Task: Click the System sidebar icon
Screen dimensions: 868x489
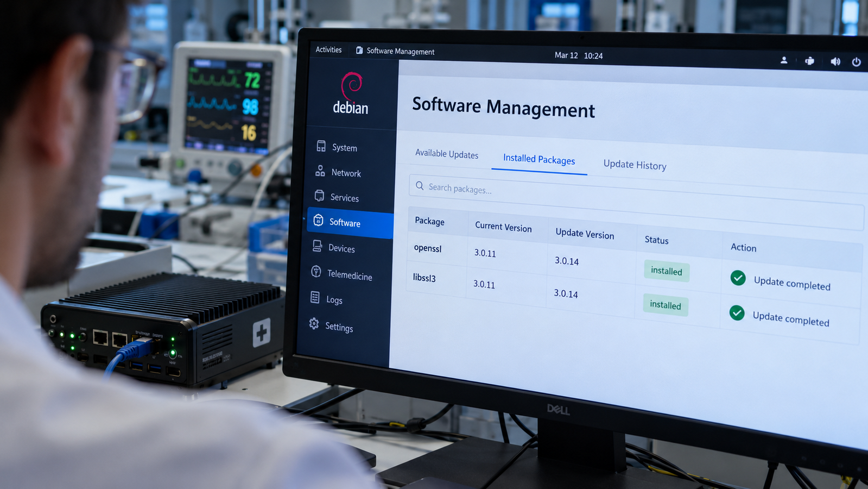Action: (x=321, y=146)
